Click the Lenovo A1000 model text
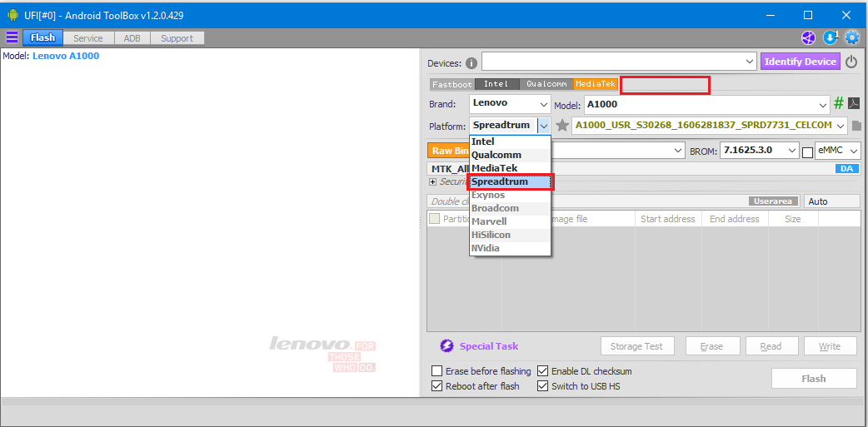 66,56
